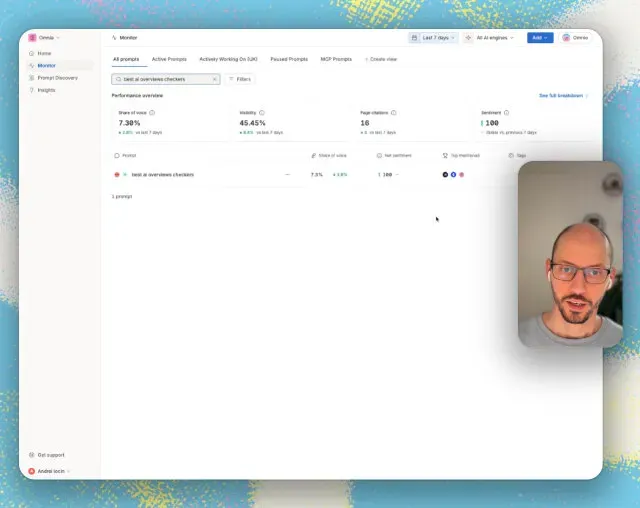The width and height of the screenshot is (640, 508).
Task: Go to Insights in the sidebar
Action: coord(46,90)
